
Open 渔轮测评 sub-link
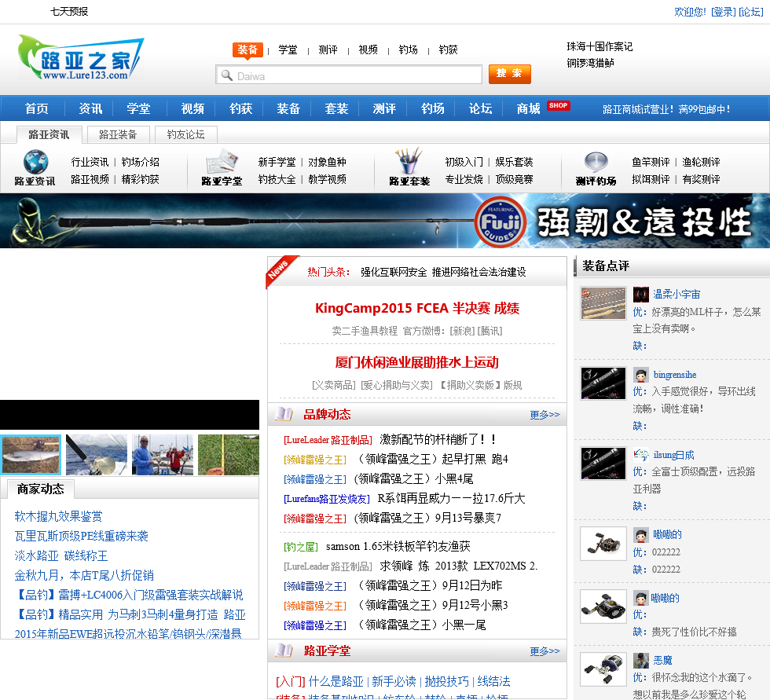click(x=701, y=162)
